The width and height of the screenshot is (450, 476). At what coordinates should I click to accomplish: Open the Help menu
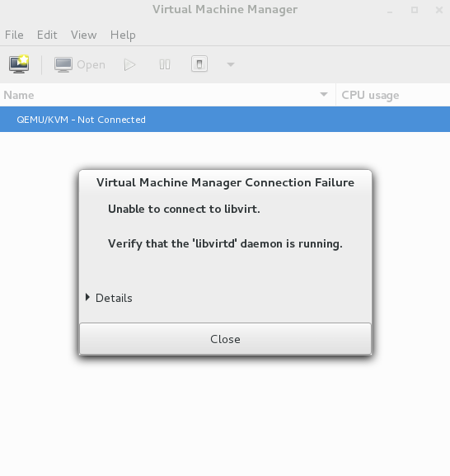[123, 35]
